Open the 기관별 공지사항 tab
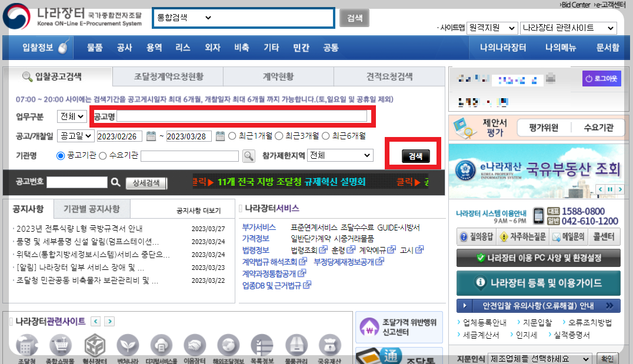The image size is (633, 364). (92, 209)
